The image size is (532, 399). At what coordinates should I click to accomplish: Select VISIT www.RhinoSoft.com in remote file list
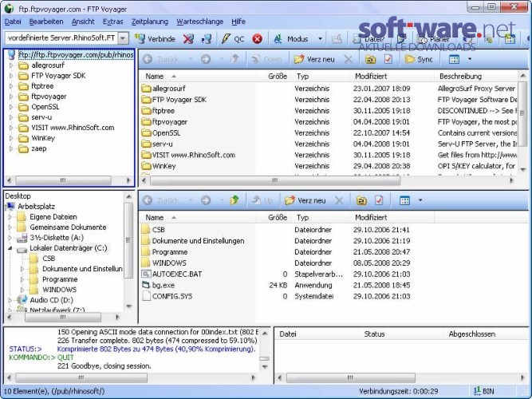[193, 155]
